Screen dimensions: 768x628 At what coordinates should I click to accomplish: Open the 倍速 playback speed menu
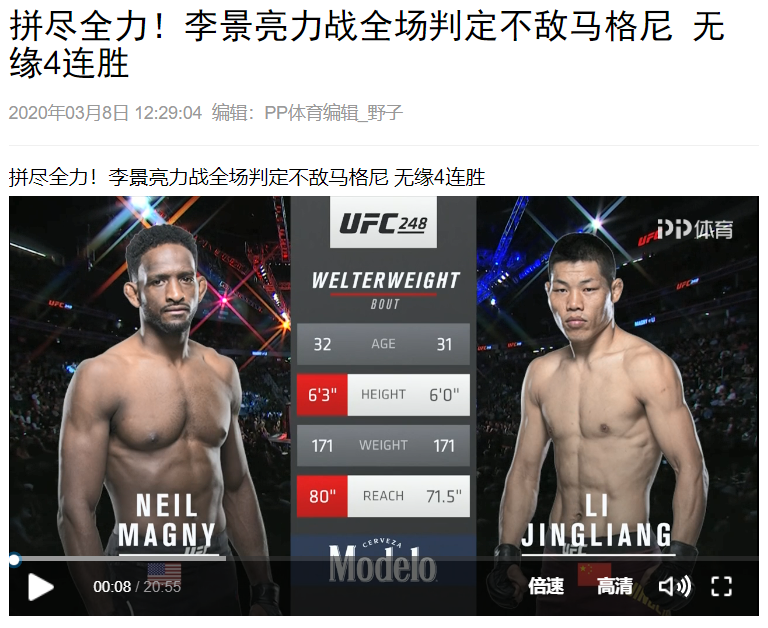point(546,586)
